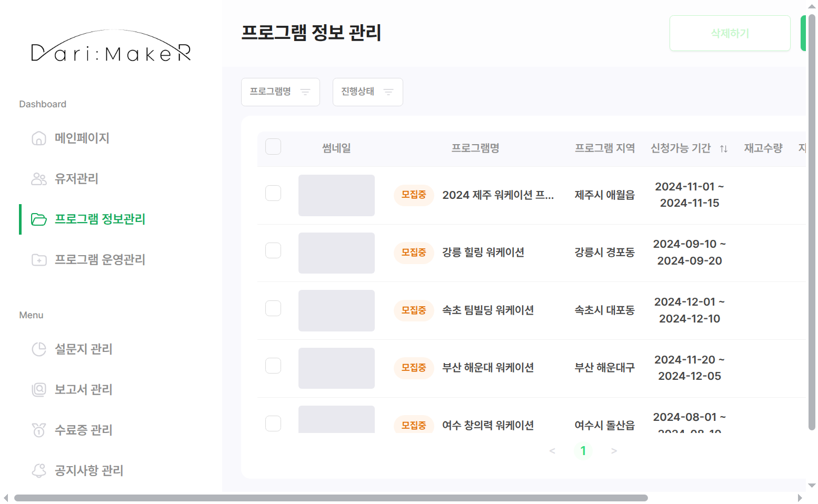Click the 삭제하기 button
This screenshot has height=504, width=818.
pos(730,33)
